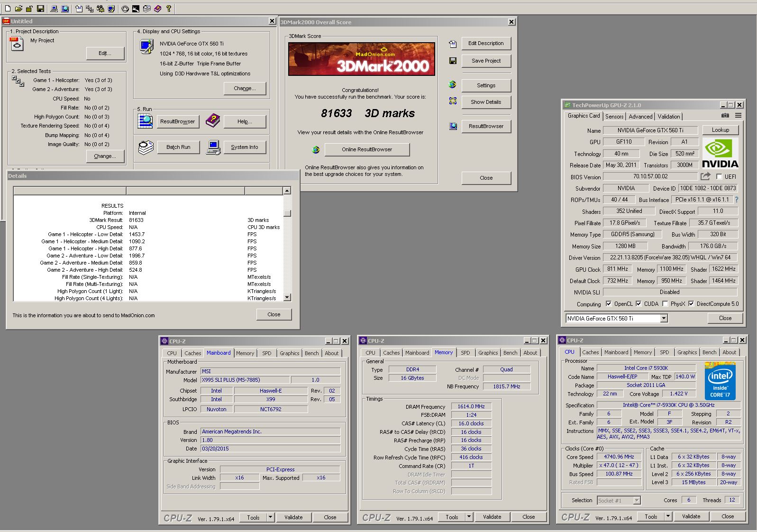Click the Online ResultBrowser button
The height and width of the screenshot is (532, 757).
click(x=367, y=149)
